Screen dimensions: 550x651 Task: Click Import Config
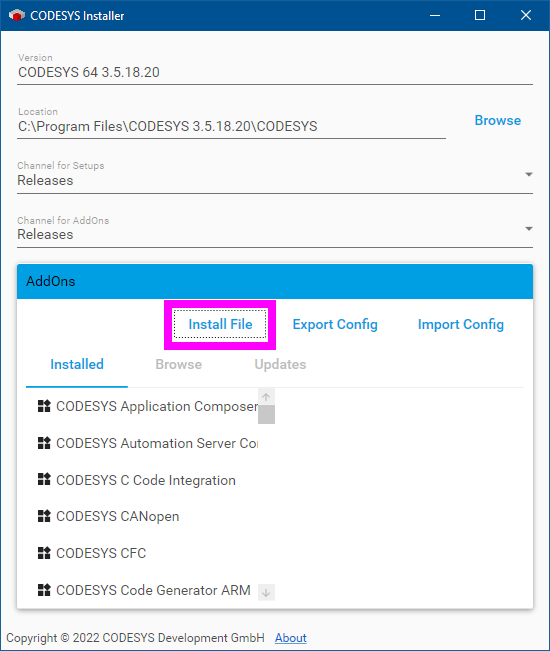click(461, 324)
